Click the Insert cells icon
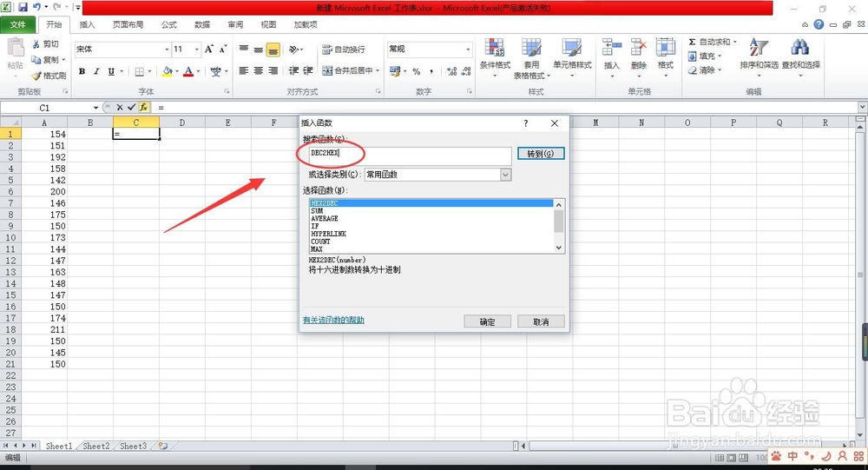 coord(611,48)
